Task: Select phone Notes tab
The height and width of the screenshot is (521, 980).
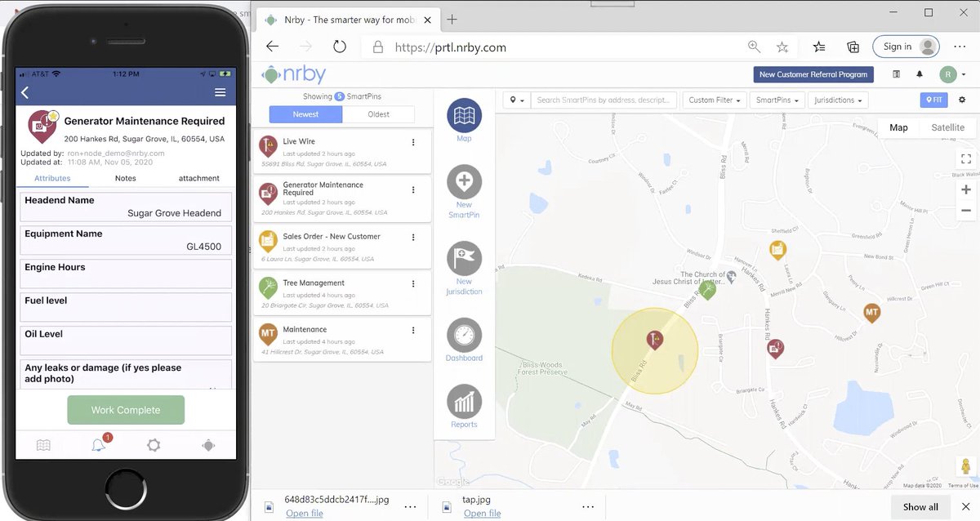Action: (x=126, y=178)
